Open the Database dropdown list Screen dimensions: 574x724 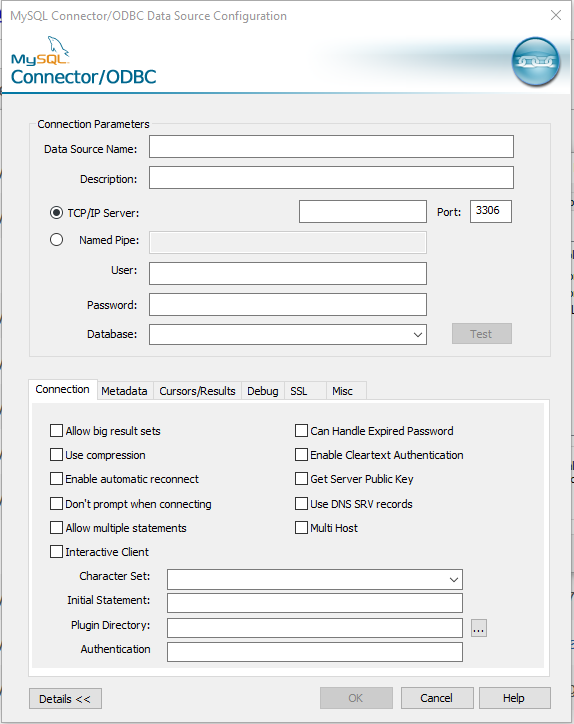tap(417, 335)
